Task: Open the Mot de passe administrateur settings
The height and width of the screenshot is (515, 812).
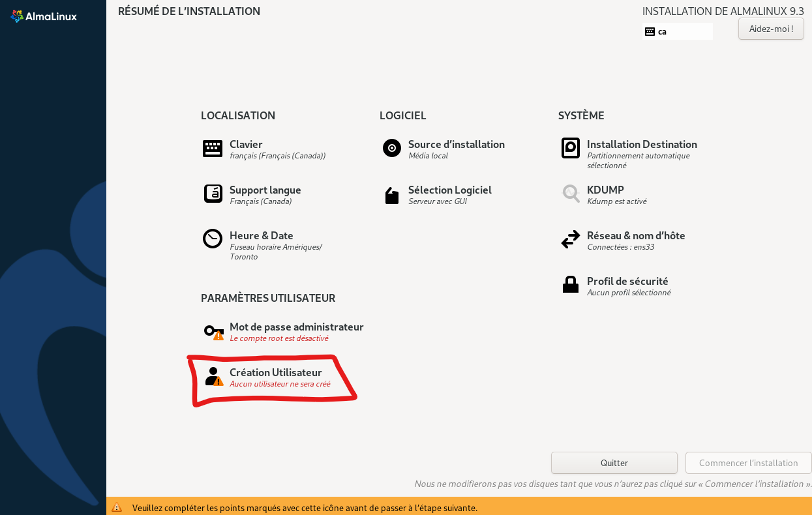Action: (296, 327)
